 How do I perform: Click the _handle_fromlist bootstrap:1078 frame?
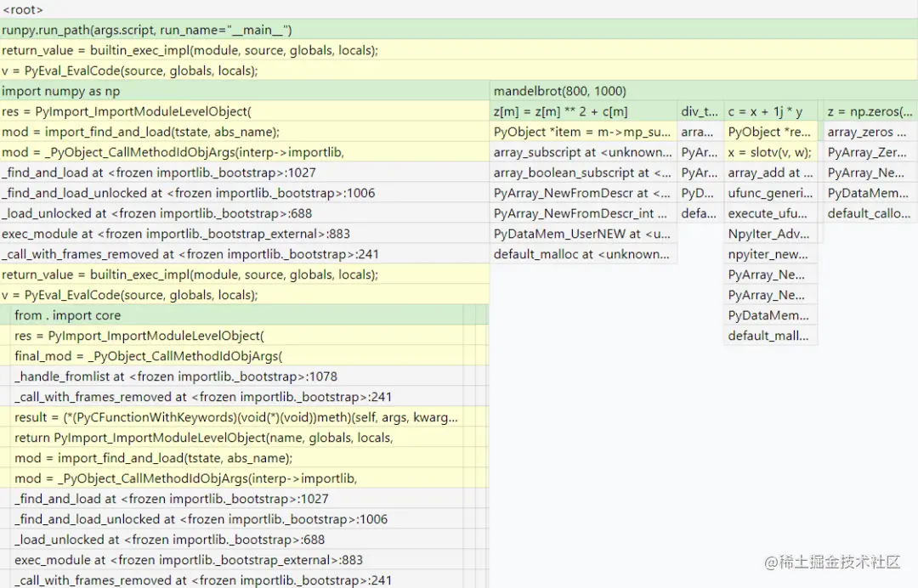point(236,376)
